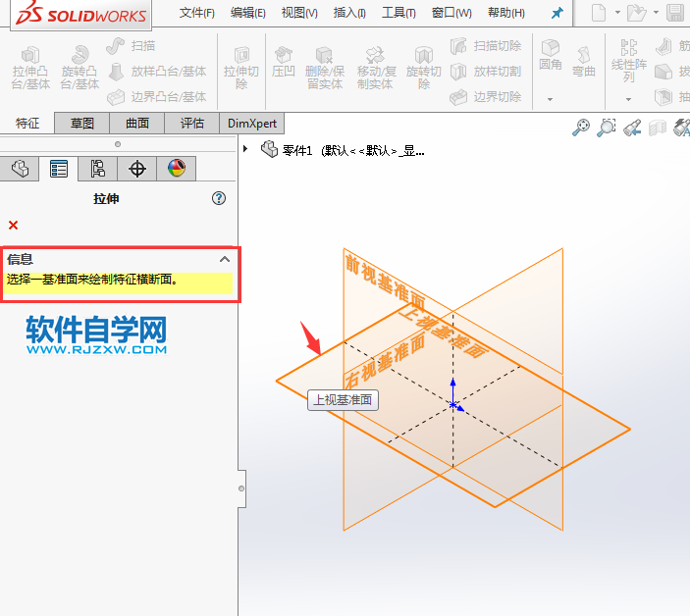Click the Previous View icon
Viewport: 690px width, 616px height.
coord(632,128)
